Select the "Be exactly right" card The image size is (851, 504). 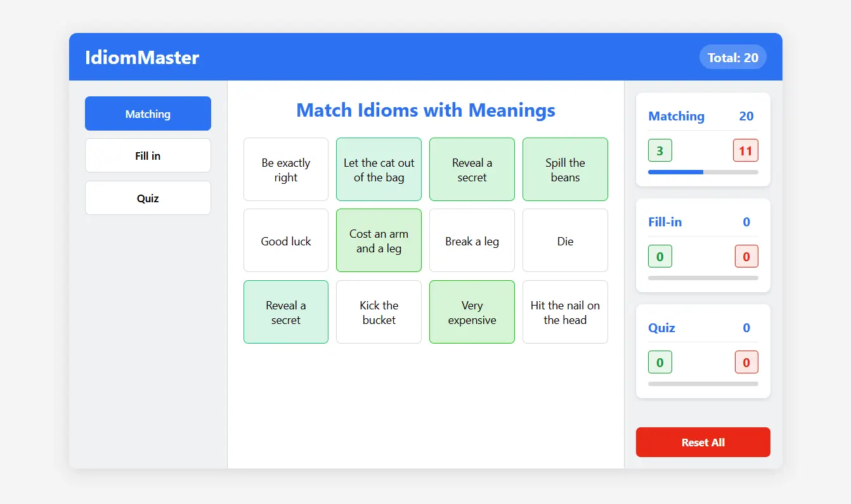pos(286,170)
